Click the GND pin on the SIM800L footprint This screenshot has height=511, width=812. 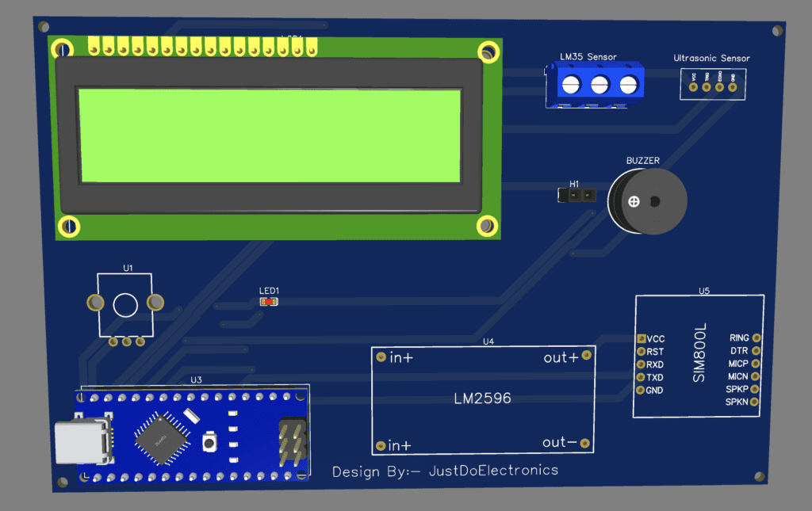click(641, 390)
